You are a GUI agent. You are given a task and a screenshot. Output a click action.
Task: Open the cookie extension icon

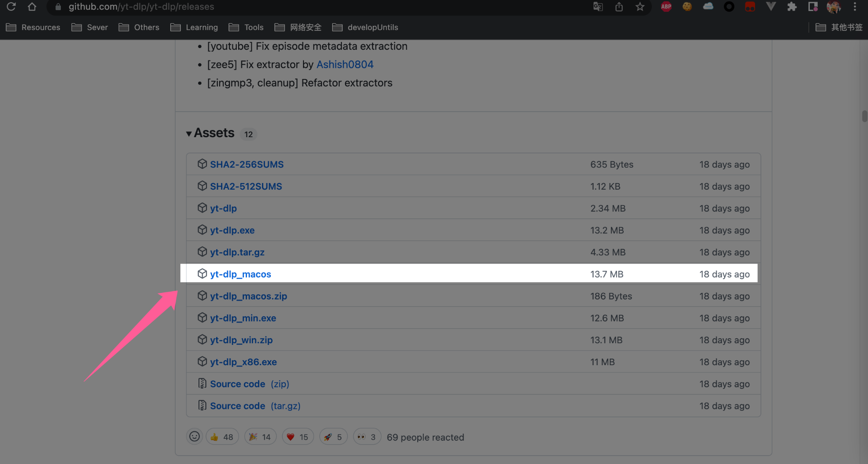[x=687, y=7]
